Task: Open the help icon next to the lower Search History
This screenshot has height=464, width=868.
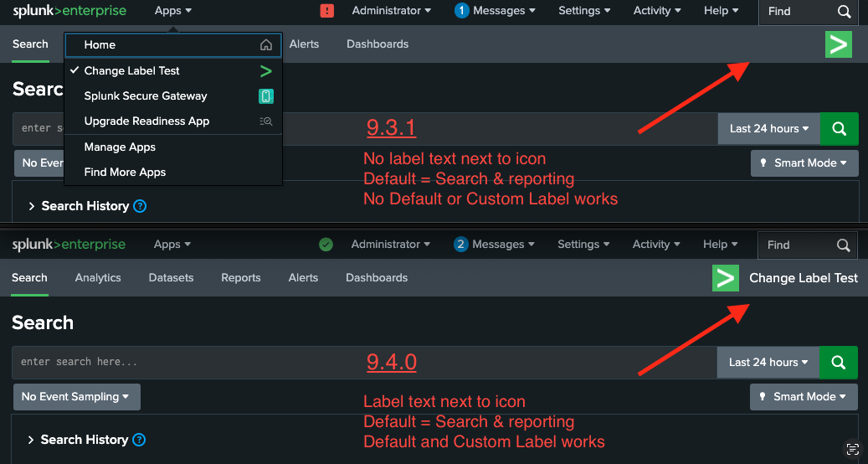Action: pyautogui.click(x=140, y=440)
